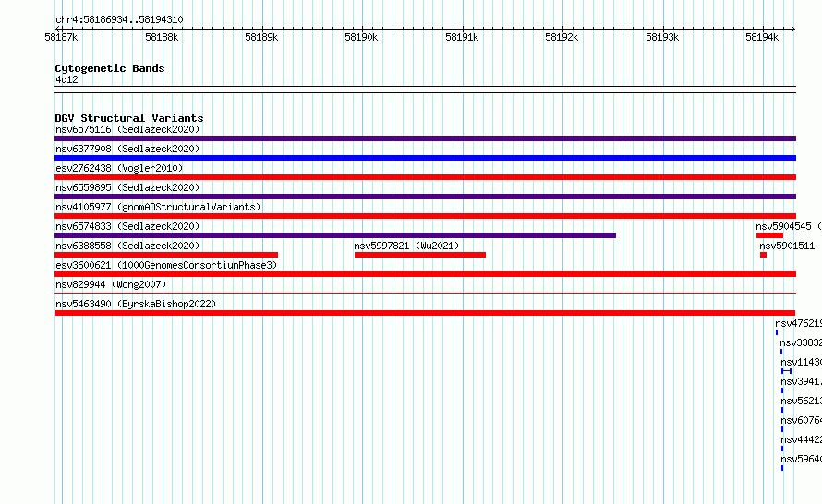The image size is (822, 504).
Task: Open variant label nsv6559895 (Sedlazeck2020)
Action: point(127,187)
